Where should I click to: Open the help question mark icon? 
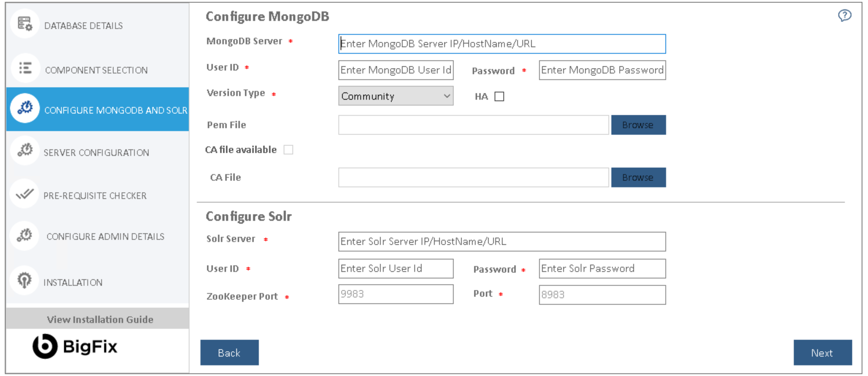point(845,16)
